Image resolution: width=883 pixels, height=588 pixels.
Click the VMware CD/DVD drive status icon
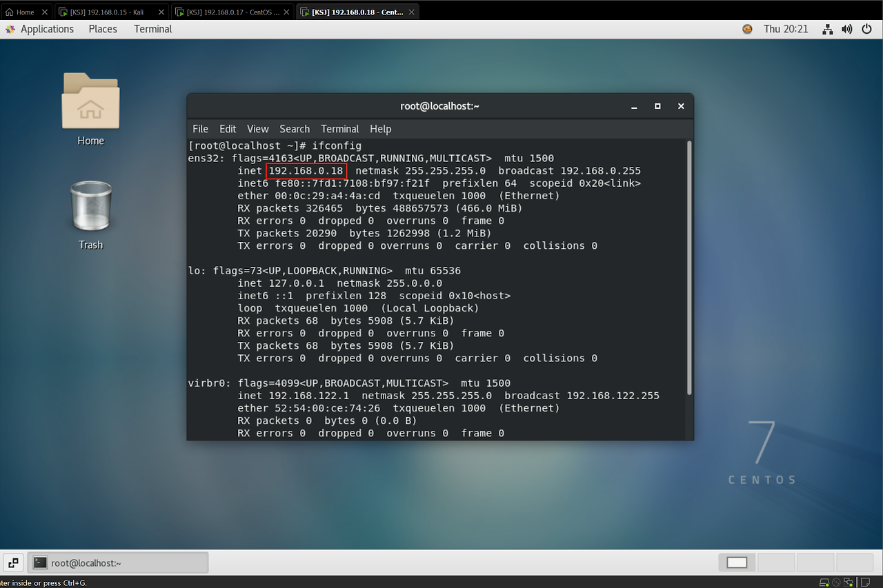point(836,582)
